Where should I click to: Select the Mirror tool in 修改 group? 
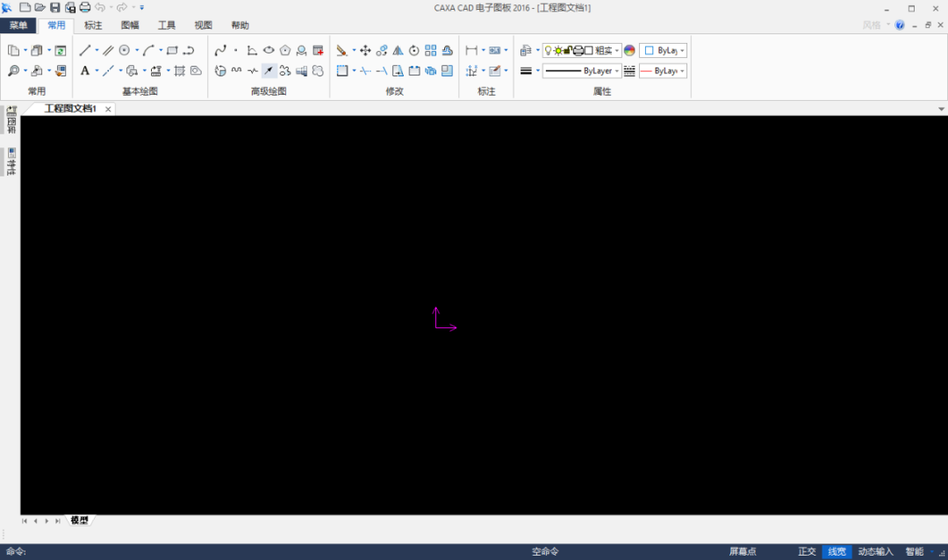(398, 51)
